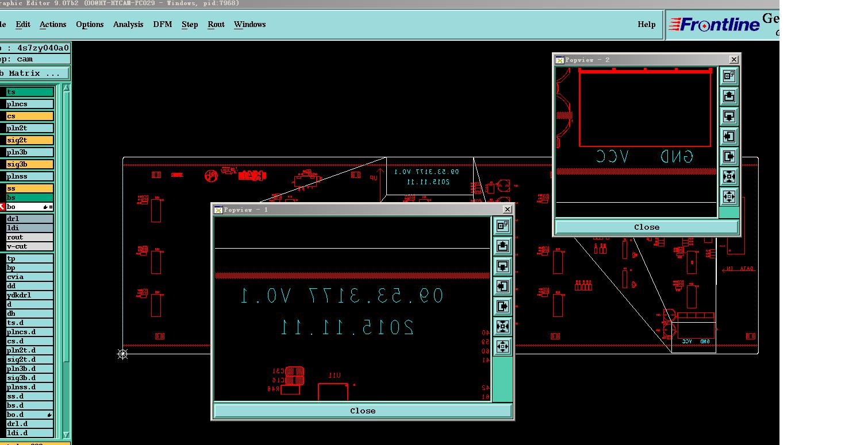Close Popview 2 with X button

(x=733, y=60)
